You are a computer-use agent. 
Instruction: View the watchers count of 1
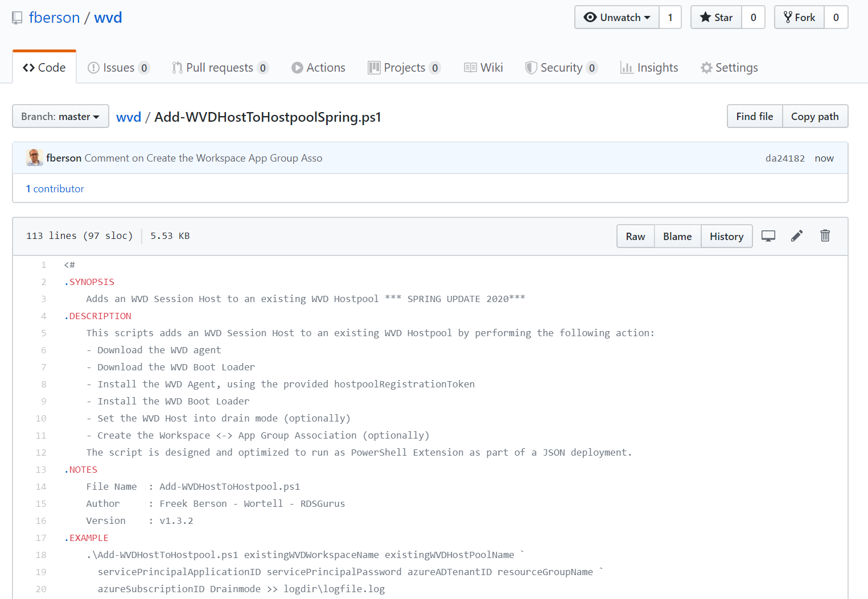point(670,17)
